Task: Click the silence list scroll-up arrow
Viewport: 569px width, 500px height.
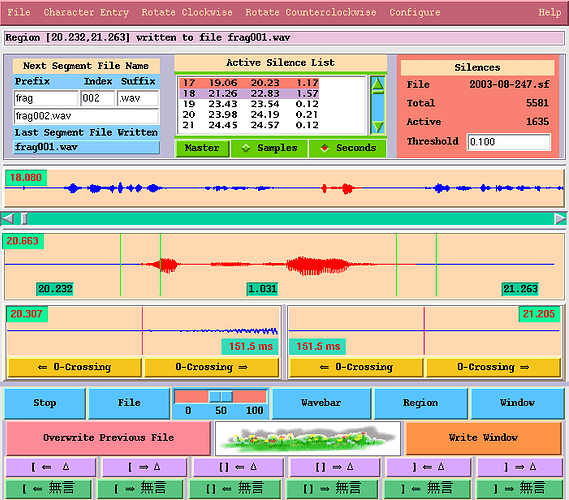Action: tap(378, 84)
